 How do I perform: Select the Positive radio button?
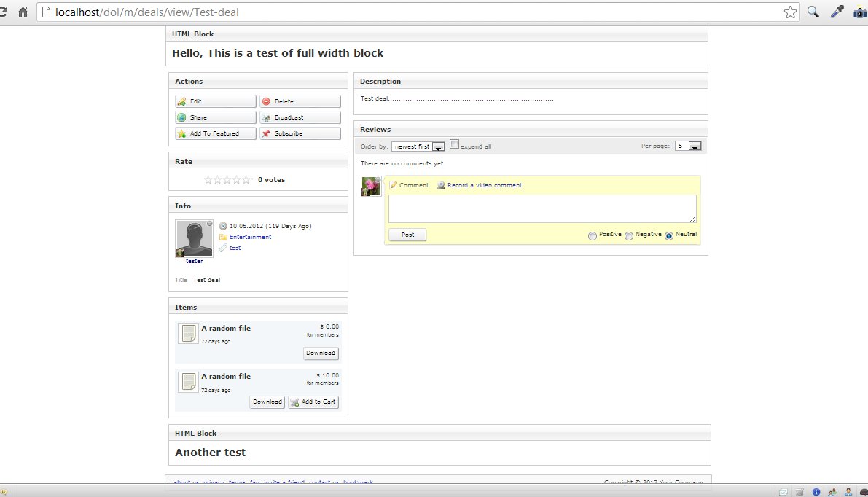click(x=593, y=235)
